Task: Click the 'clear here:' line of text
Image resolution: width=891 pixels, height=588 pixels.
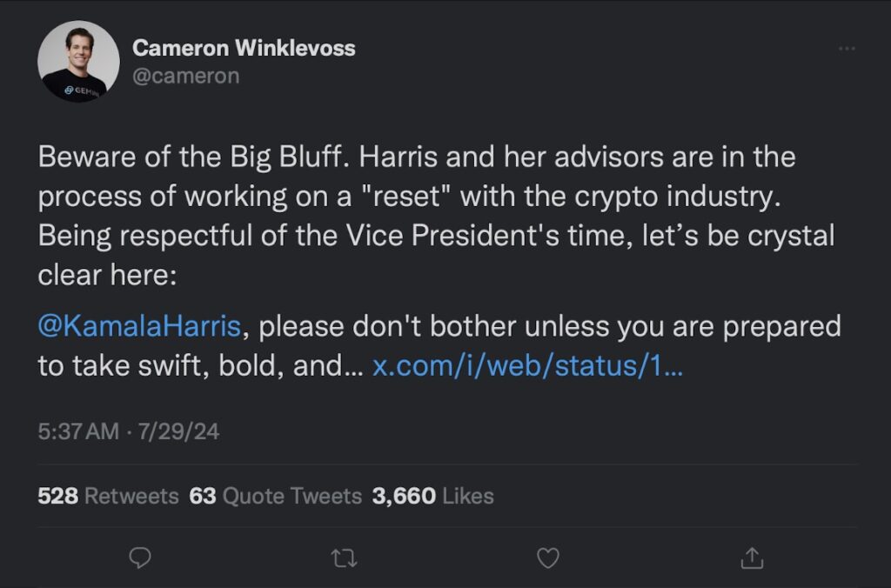Action: tap(107, 276)
